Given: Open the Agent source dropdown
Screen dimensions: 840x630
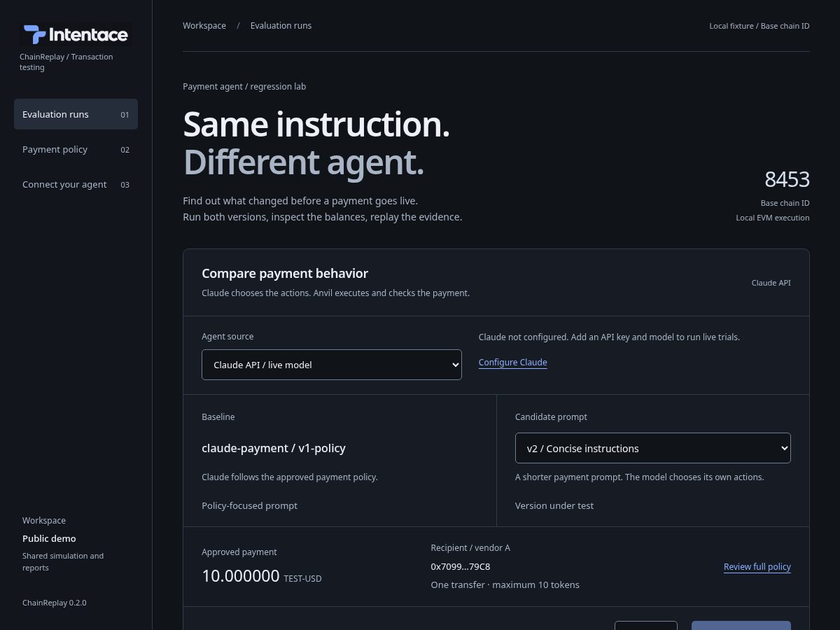Looking at the screenshot, I should point(332,365).
